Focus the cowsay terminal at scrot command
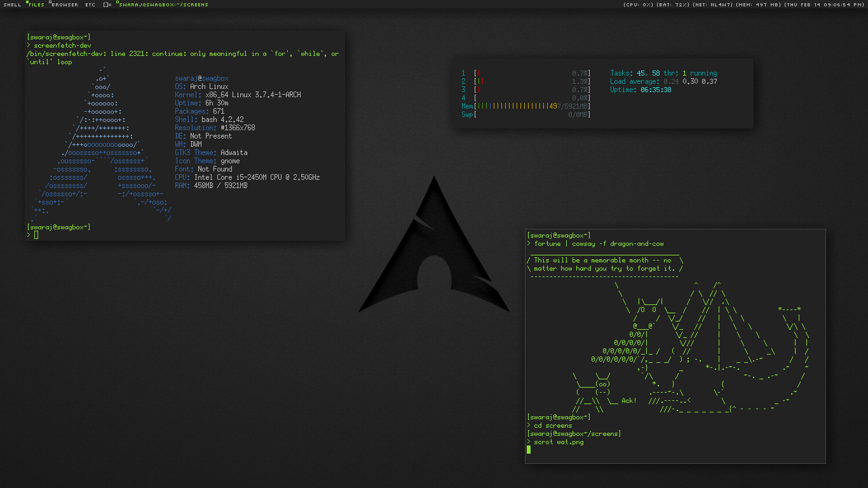The image size is (868, 488). pos(559,442)
